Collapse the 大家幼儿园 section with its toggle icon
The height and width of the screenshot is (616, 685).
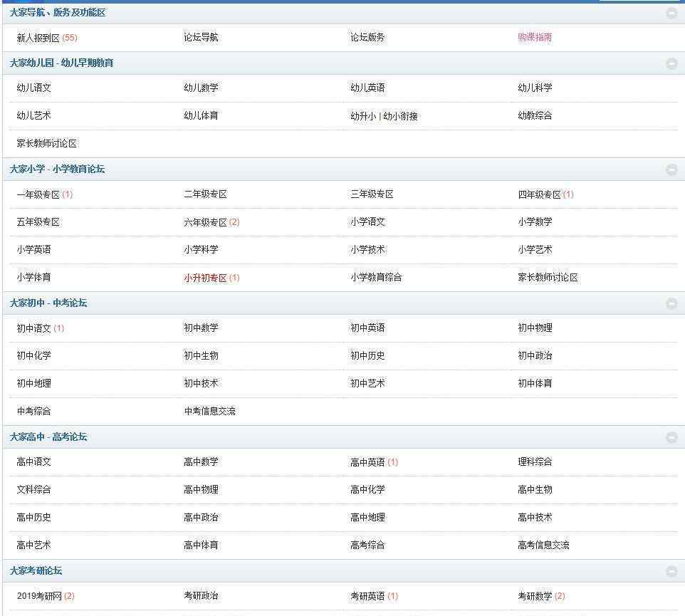tap(671, 63)
